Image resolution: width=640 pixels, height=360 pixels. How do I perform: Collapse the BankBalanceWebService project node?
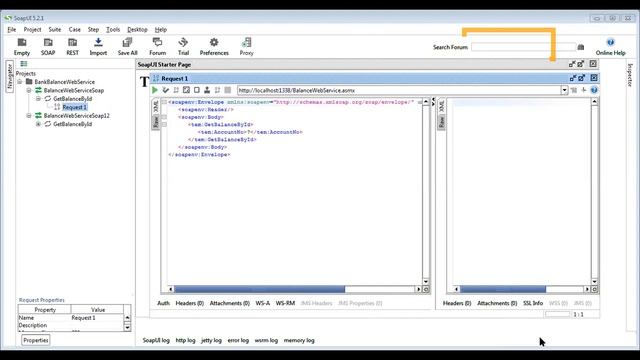[20, 82]
